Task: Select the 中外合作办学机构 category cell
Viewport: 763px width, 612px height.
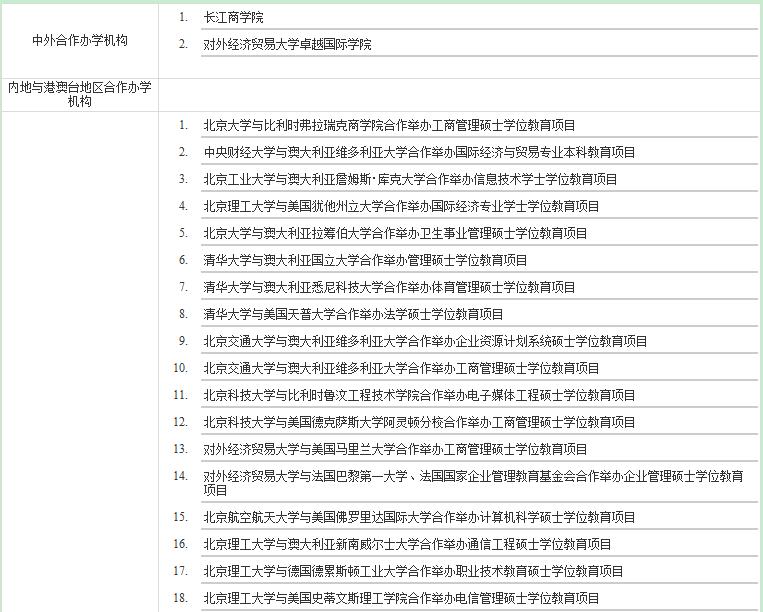Action: pyautogui.click(x=80, y=41)
